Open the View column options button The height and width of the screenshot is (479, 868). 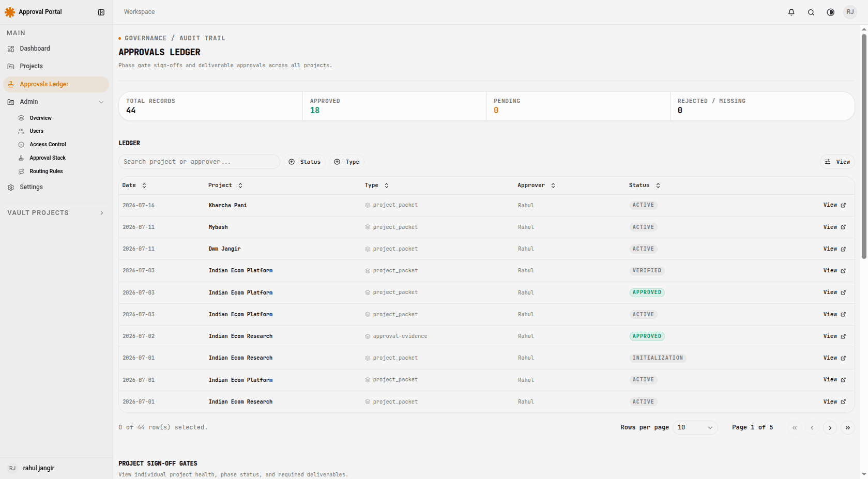(x=837, y=162)
